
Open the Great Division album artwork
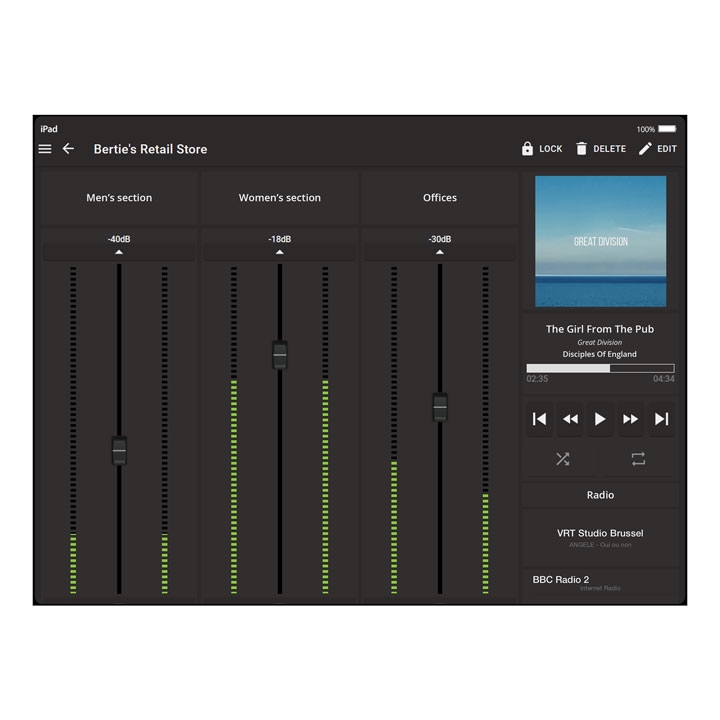pos(600,241)
